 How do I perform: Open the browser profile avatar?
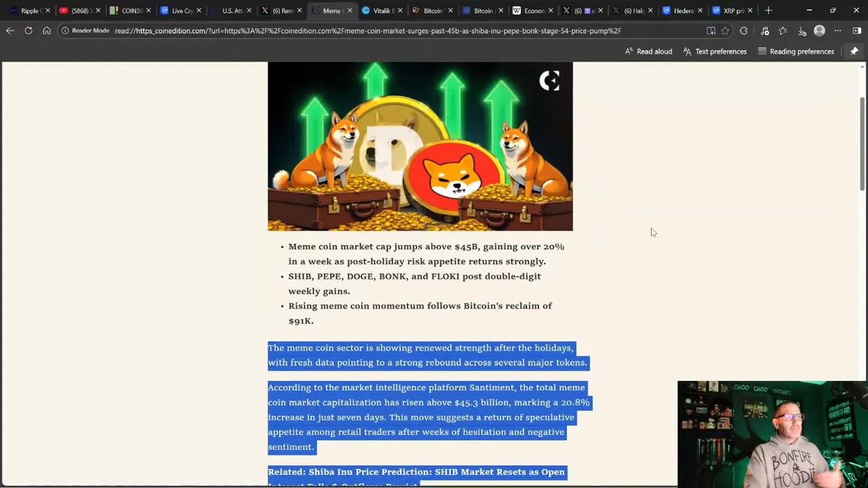coord(820,30)
